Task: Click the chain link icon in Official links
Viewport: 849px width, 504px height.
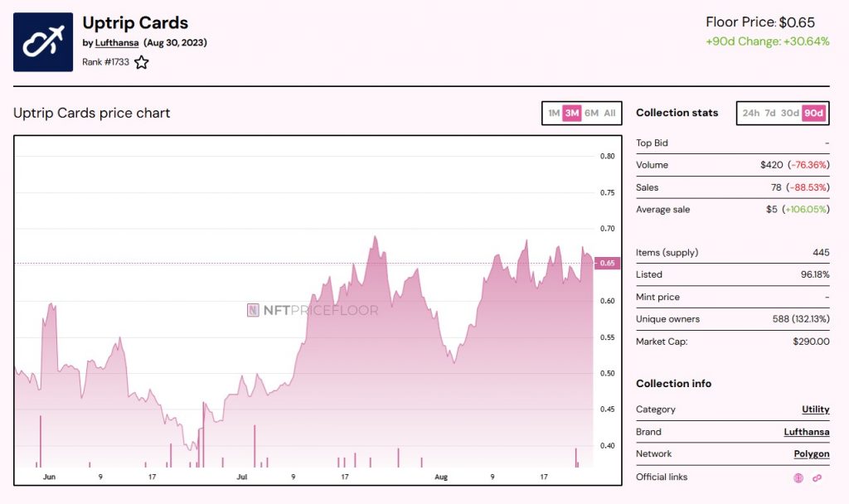Action: [817, 477]
